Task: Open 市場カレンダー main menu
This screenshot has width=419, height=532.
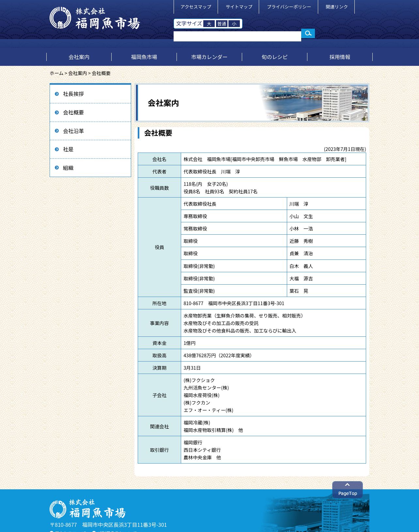Action: 209,57
